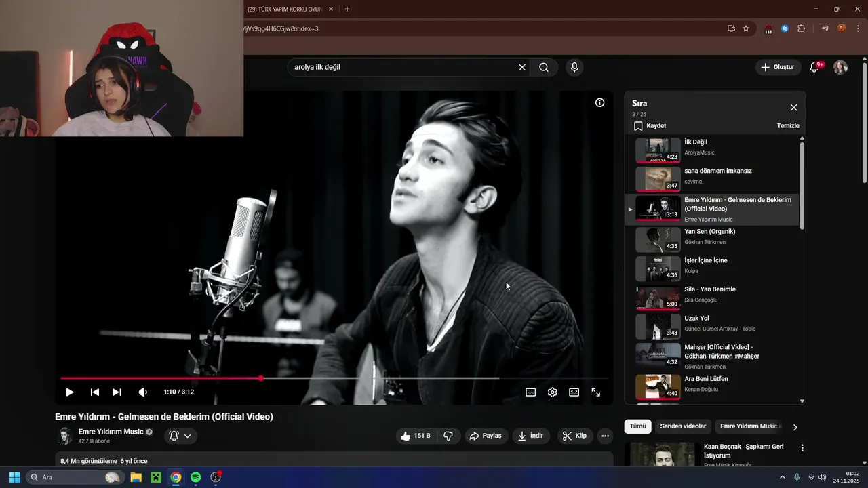Click the info icon on the video

(600, 103)
